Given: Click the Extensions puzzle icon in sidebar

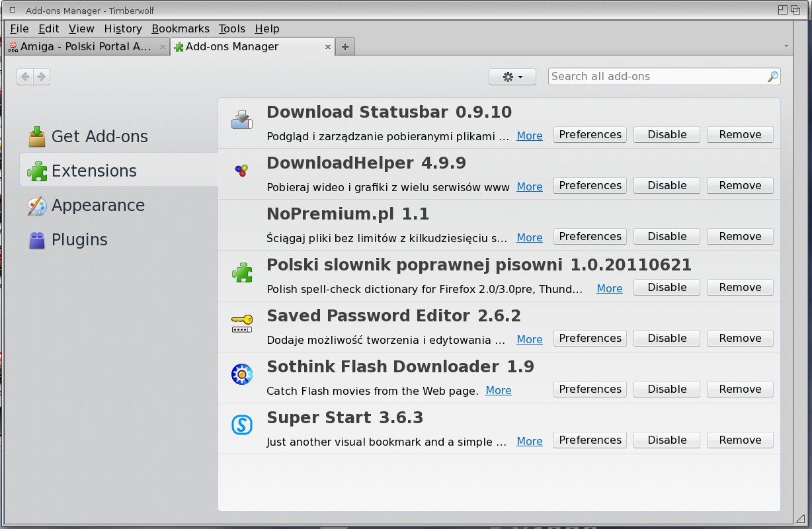Looking at the screenshot, I should (x=37, y=171).
